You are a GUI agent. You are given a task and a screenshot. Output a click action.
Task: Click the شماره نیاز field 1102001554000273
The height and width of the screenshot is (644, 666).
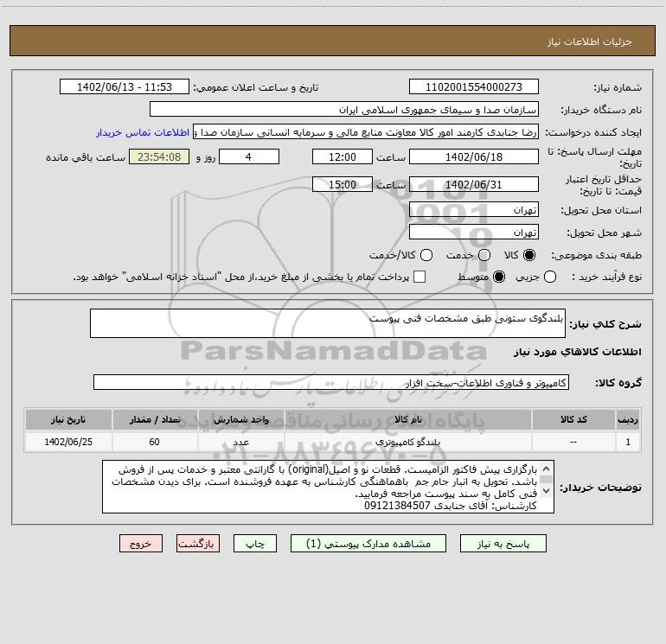(474, 86)
